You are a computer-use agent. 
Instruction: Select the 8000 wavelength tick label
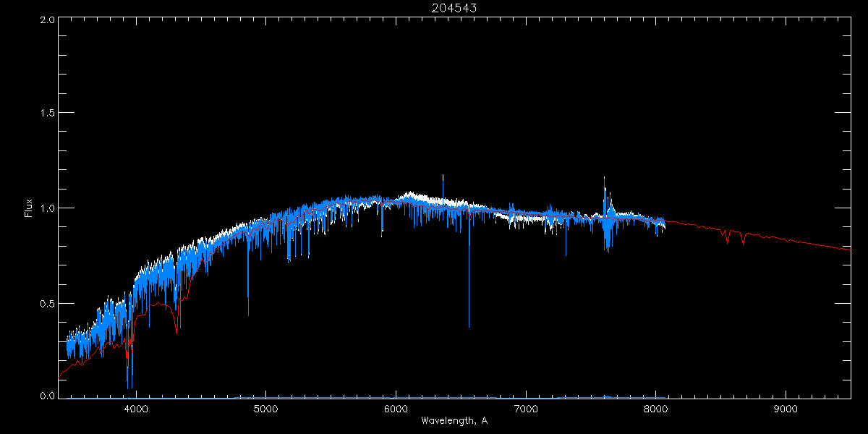click(x=656, y=407)
